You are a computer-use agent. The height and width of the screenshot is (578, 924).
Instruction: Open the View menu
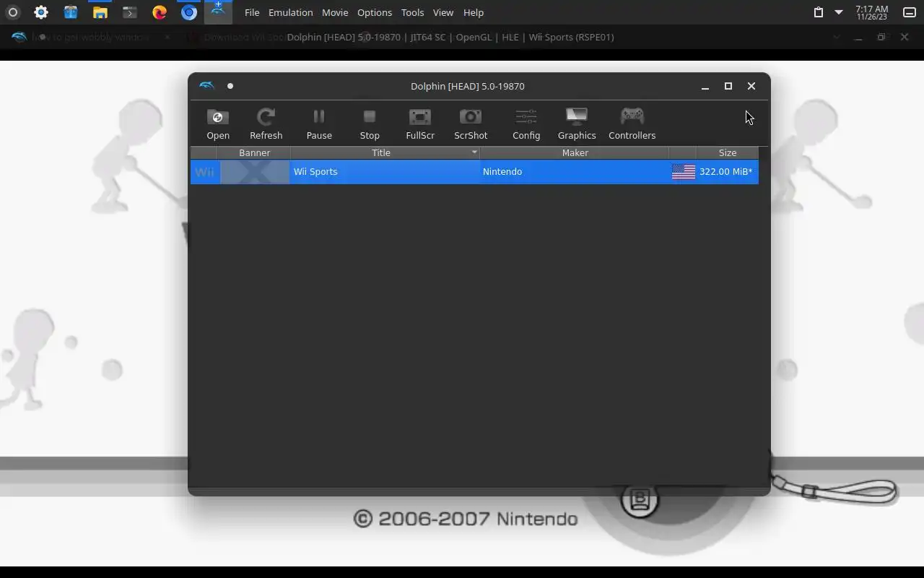443,12
